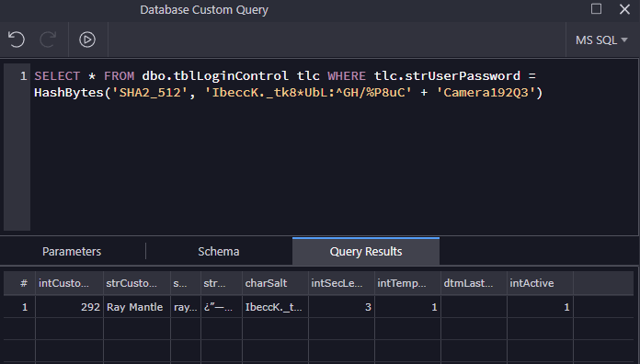Select the ray... cell in row 1

(186, 307)
